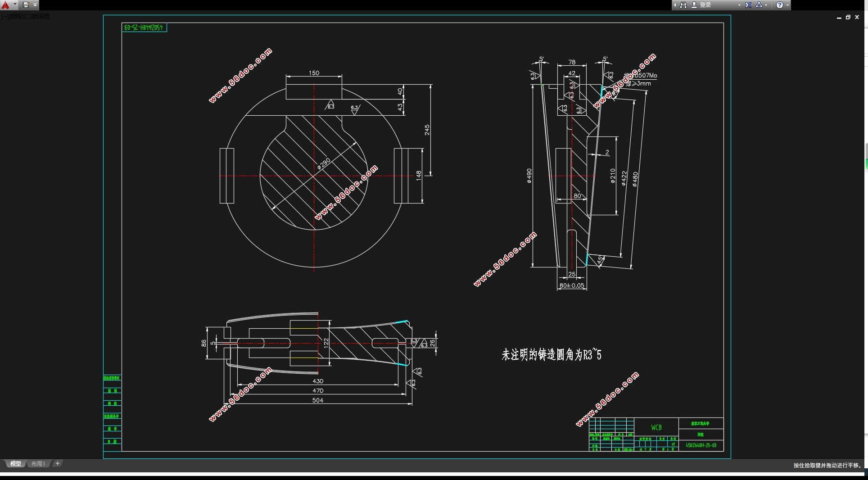
Task: Click the right-edge vertical scrollbar handle
Action: (866, 157)
